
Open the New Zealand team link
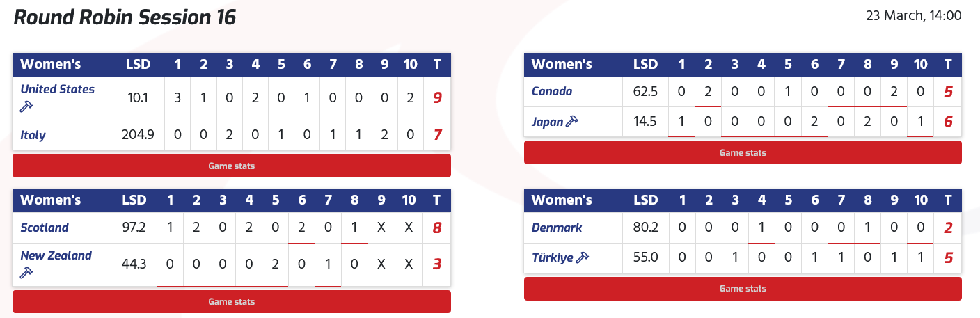pos(56,255)
